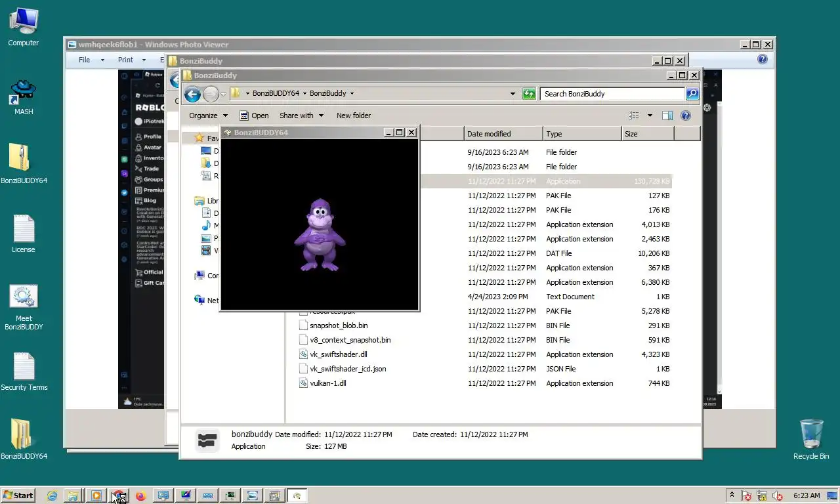Click Trade in Roblox sidebar
The width and height of the screenshot is (840, 504).
tap(147, 169)
